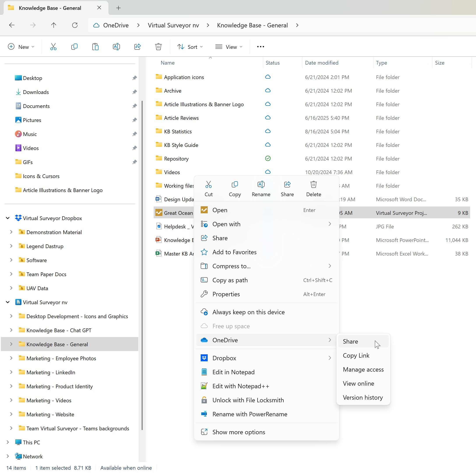Unpin Pictures from quick access
Image resolution: width=476 pixels, height=473 pixels.
click(135, 120)
